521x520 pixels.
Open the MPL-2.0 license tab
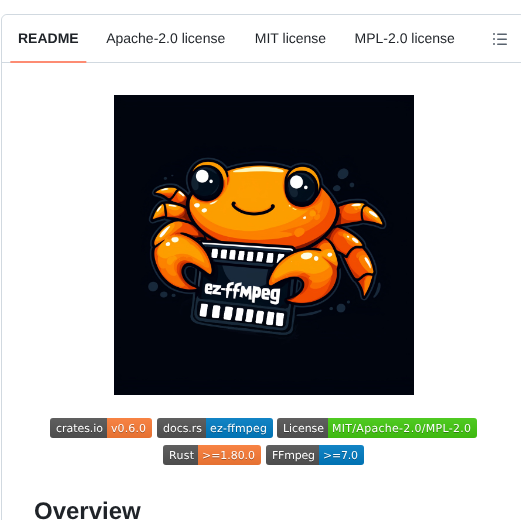tap(404, 39)
